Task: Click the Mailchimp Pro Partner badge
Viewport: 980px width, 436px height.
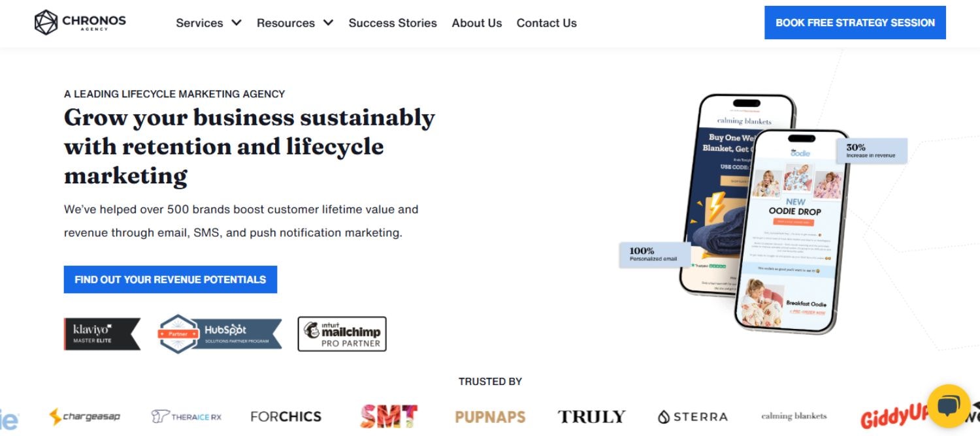Action: (342, 334)
